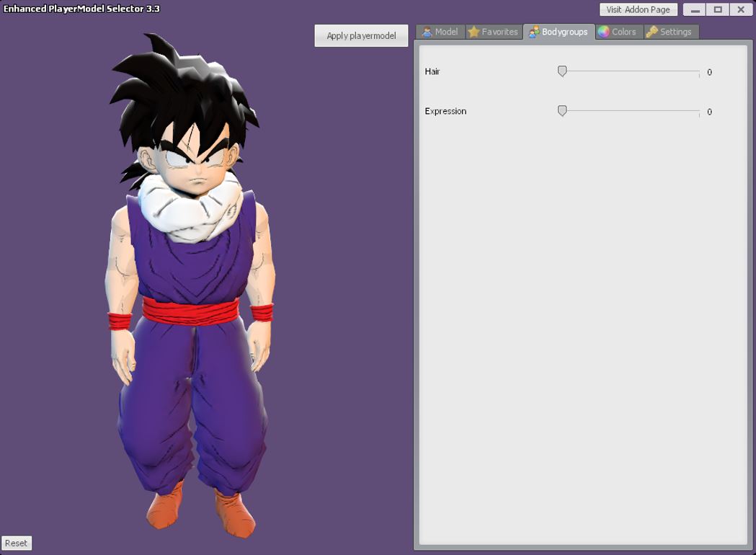Image resolution: width=756 pixels, height=555 pixels.
Task: Click the Expression value field showing 0
Action: click(710, 112)
